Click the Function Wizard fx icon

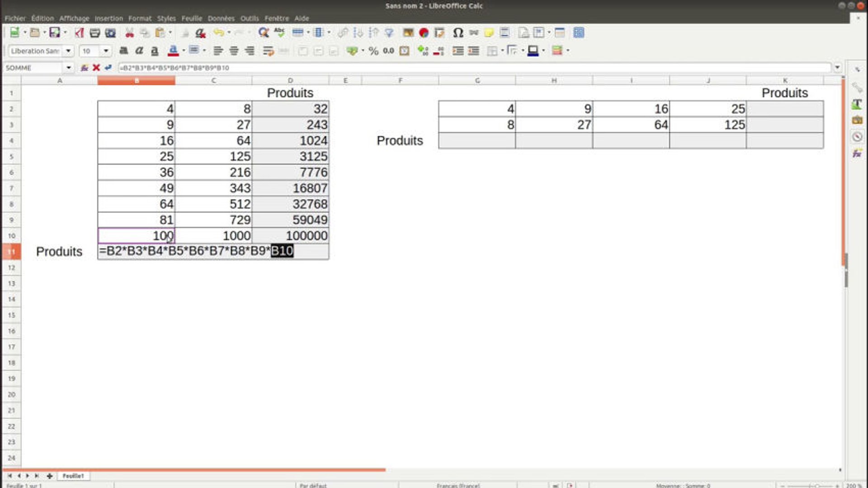pos(84,68)
